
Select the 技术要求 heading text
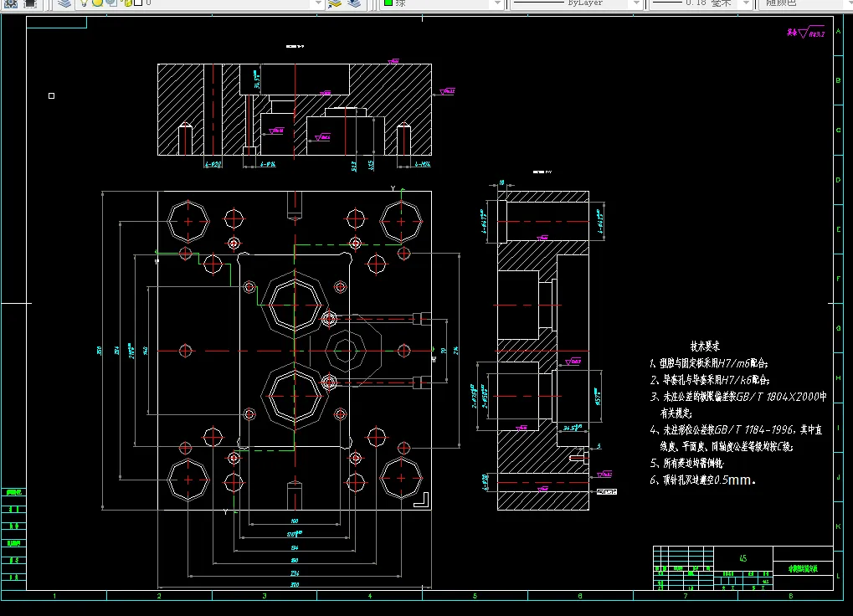705,346
